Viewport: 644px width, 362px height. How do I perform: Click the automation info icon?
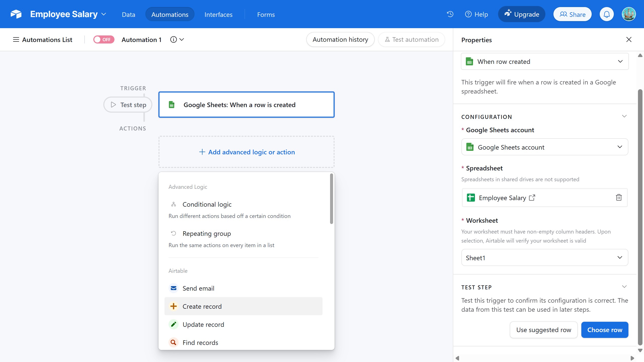(x=173, y=39)
